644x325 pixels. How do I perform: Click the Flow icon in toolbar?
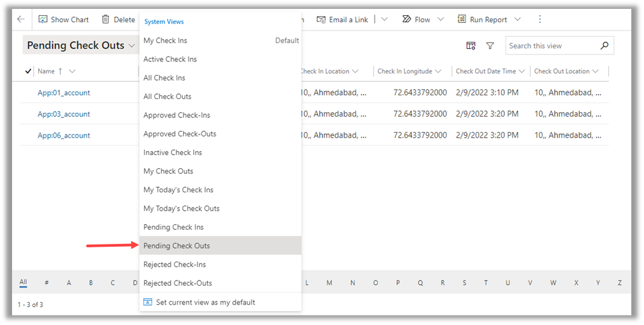click(406, 20)
